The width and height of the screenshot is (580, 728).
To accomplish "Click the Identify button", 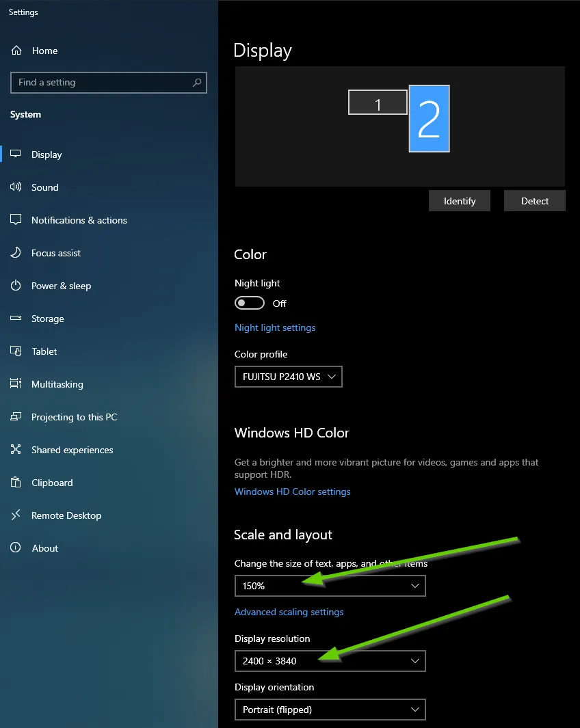I will [x=459, y=200].
